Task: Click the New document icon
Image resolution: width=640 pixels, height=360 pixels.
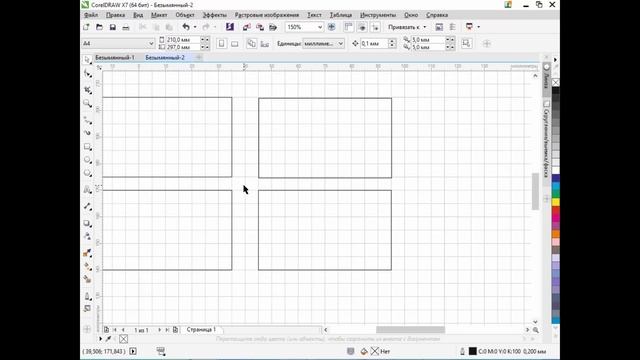Action: [86, 27]
